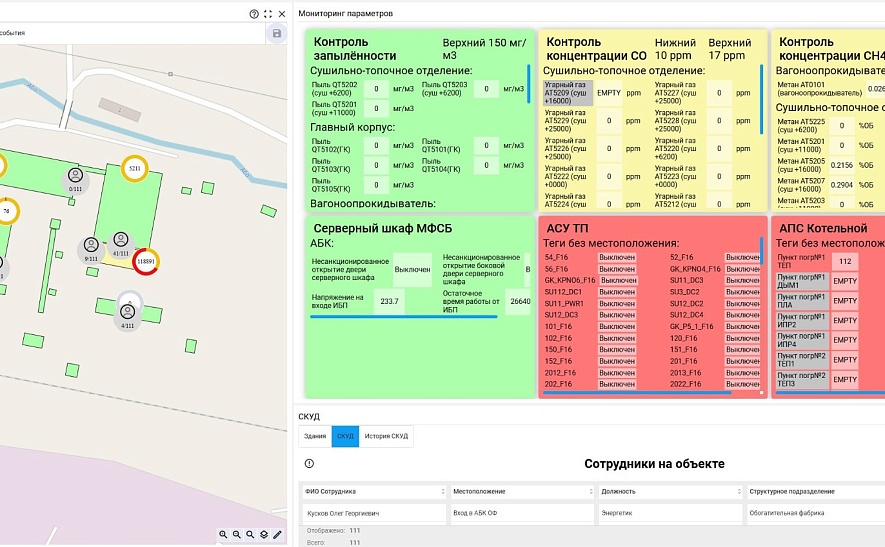Click the EMPTY value of Угарный газ AT5209
The width and height of the screenshot is (885, 547).
click(x=609, y=93)
